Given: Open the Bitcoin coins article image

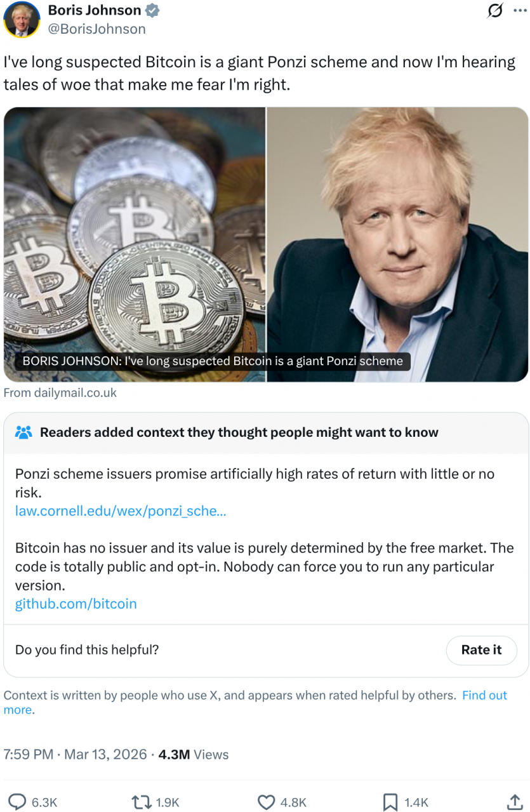Looking at the screenshot, I should tap(135, 244).
